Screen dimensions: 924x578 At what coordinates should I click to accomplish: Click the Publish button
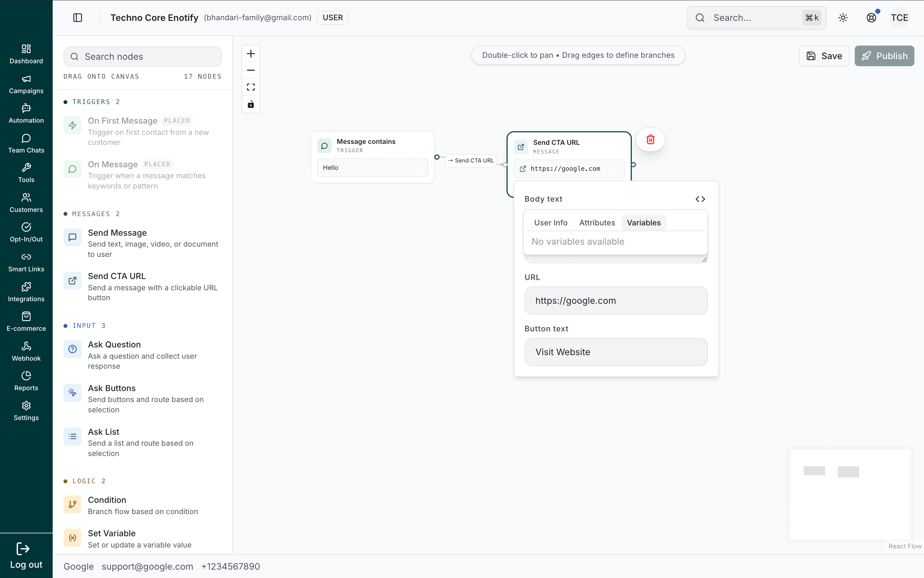pyautogui.click(x=884, y=56)
